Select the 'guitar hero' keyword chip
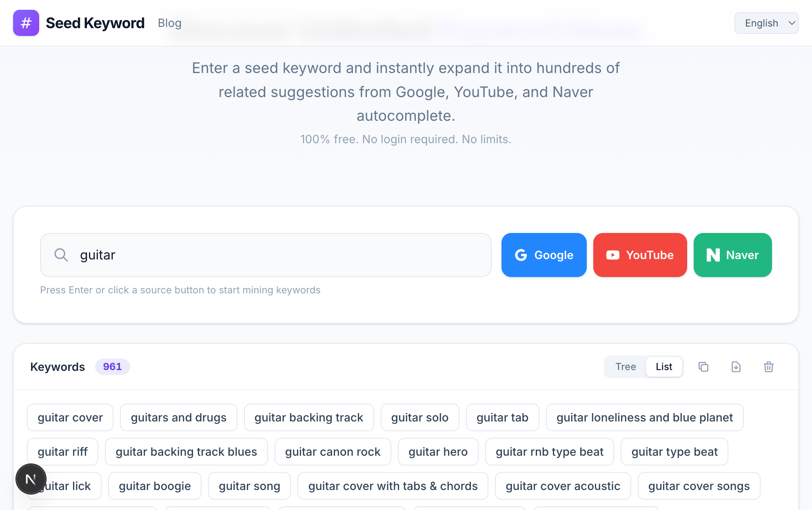The image size is (812, 510). pyautogui.click(x=438, y=452)
